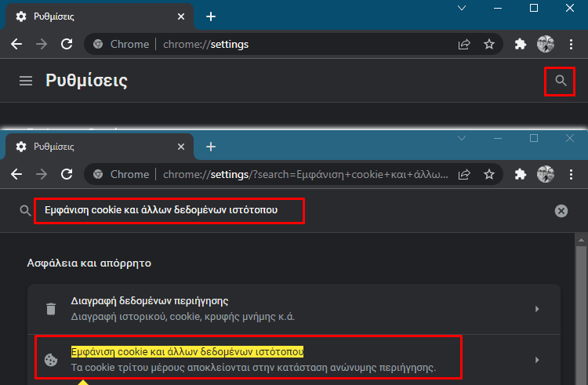The height and width of the screenshot is (385, 588).
Task: Open the three-dot Chrome menu in the lower window
Action: coord(571,174)
